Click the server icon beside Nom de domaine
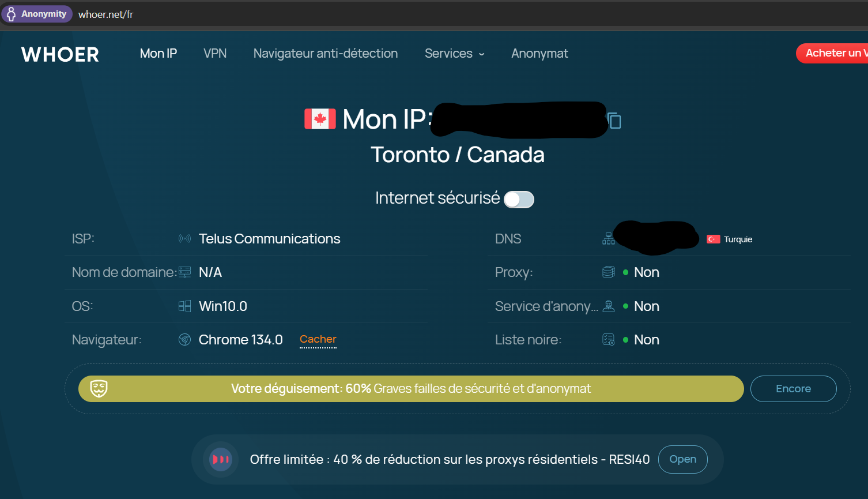Image resolution: width=868 pixels, height=499 pixels. [184, 271]
